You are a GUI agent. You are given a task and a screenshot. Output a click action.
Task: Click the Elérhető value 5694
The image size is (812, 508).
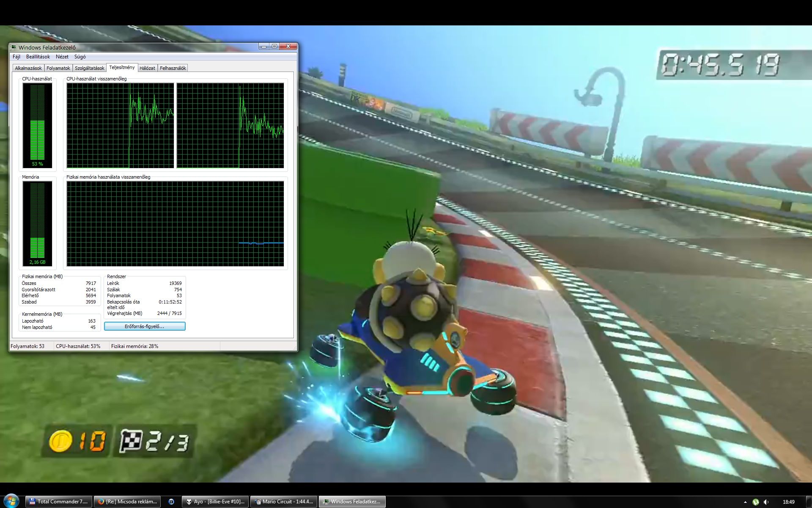[x=91, y=296]
